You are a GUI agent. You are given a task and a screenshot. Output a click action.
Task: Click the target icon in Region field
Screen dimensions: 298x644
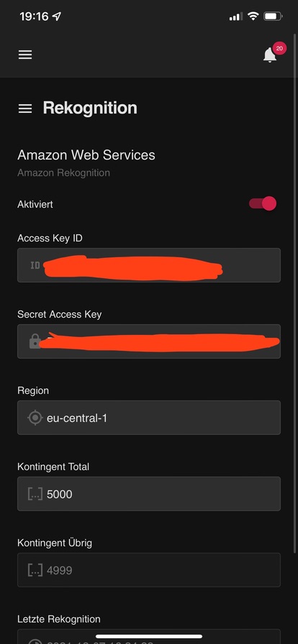click(35, 418)
